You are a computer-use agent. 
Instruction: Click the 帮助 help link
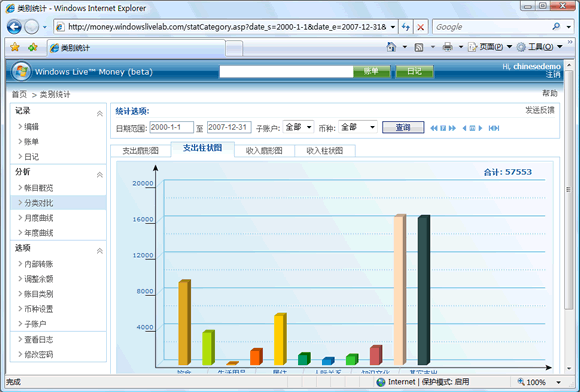[x=550, y=93]
